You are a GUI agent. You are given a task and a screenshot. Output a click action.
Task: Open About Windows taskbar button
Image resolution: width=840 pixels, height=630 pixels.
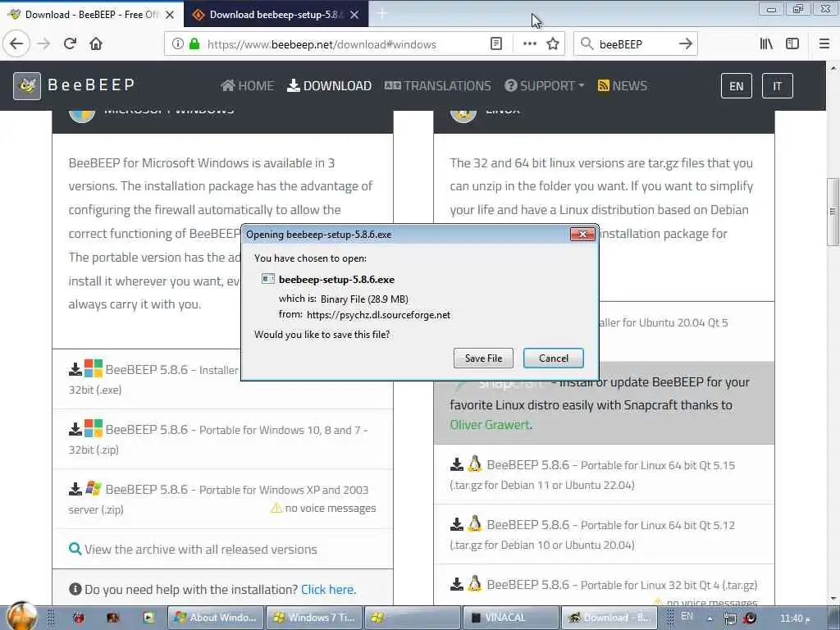[x=216, y=618]
